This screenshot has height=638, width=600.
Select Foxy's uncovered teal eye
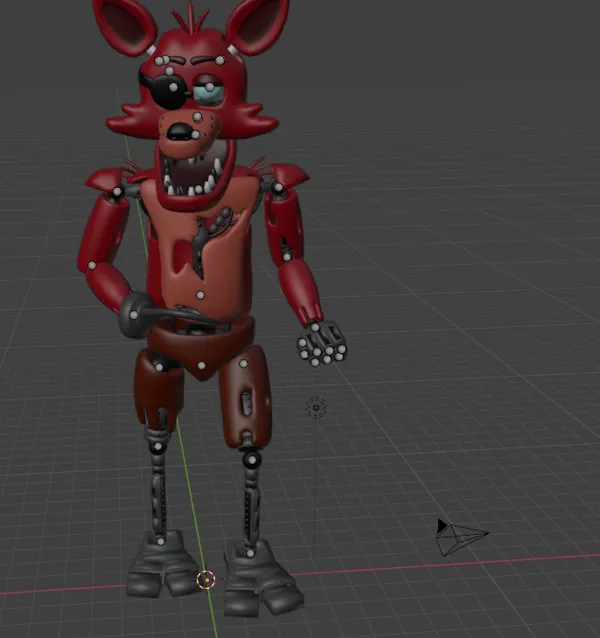point(208,94)
